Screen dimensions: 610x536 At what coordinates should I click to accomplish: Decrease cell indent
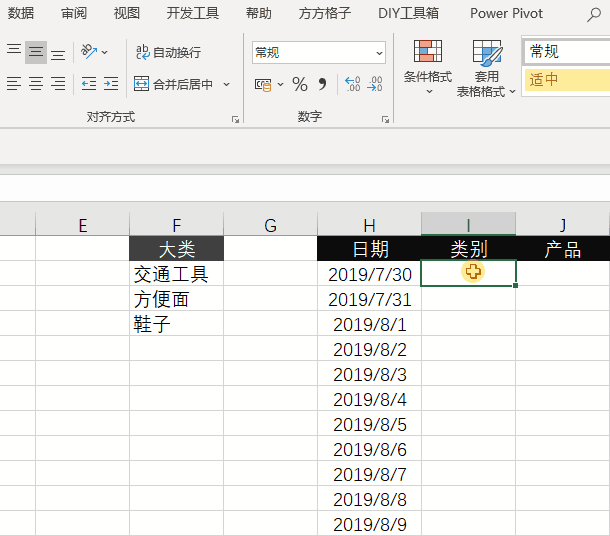click(x=89, y=84)
